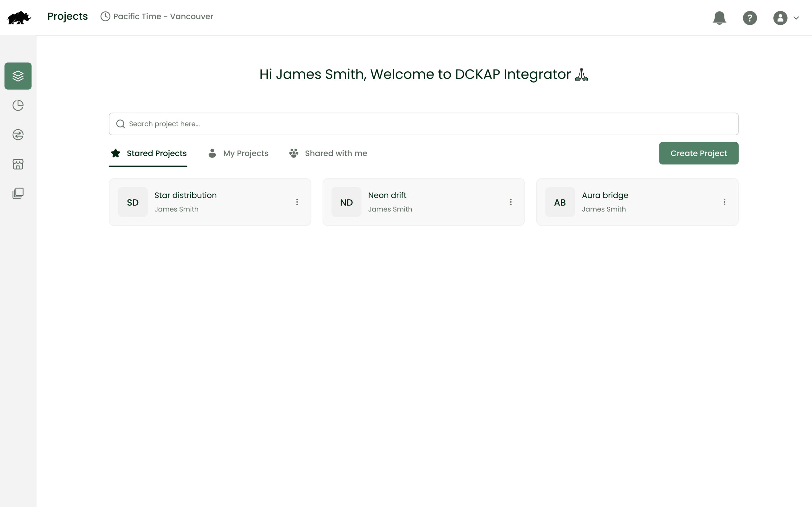
Task: Open the Projects panel in the sidebar
Action: 17,76
